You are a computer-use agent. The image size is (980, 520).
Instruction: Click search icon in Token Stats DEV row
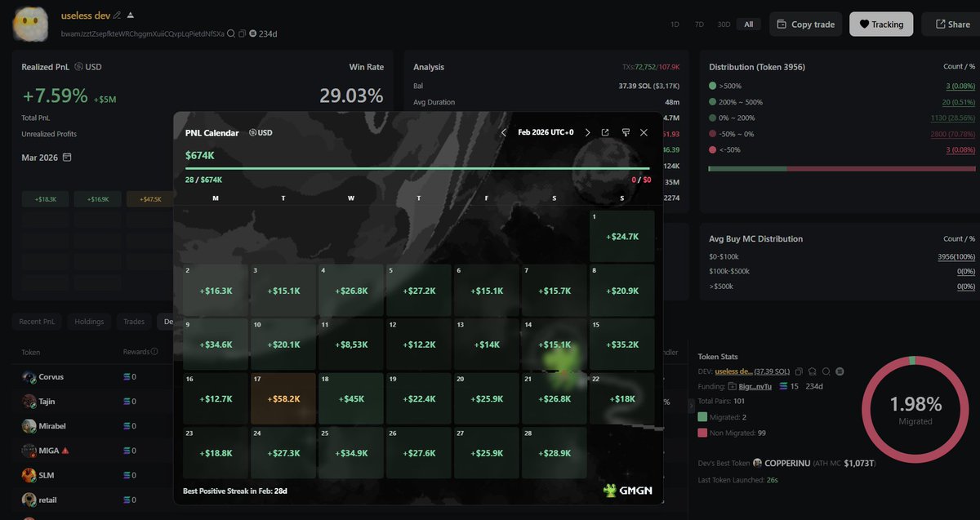click(x=826, y=371)
